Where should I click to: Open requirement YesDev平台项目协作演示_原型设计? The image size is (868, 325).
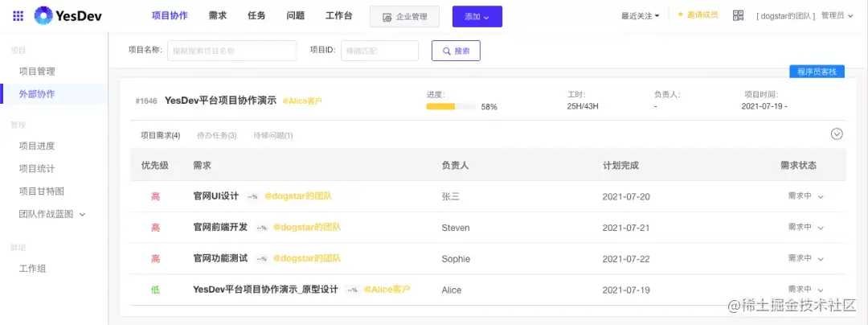266,290
